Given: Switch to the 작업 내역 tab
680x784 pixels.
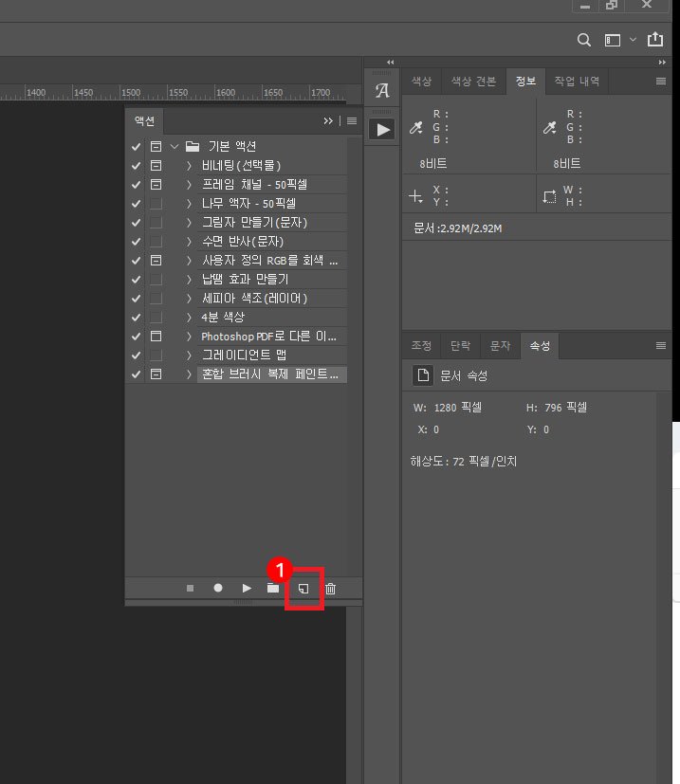Looking at the screenshot, I should point(578,82).
